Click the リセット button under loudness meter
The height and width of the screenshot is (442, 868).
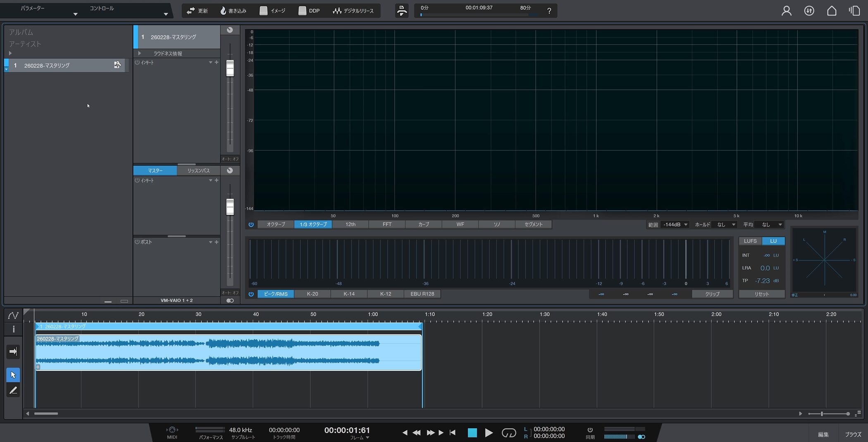(761, 294)
